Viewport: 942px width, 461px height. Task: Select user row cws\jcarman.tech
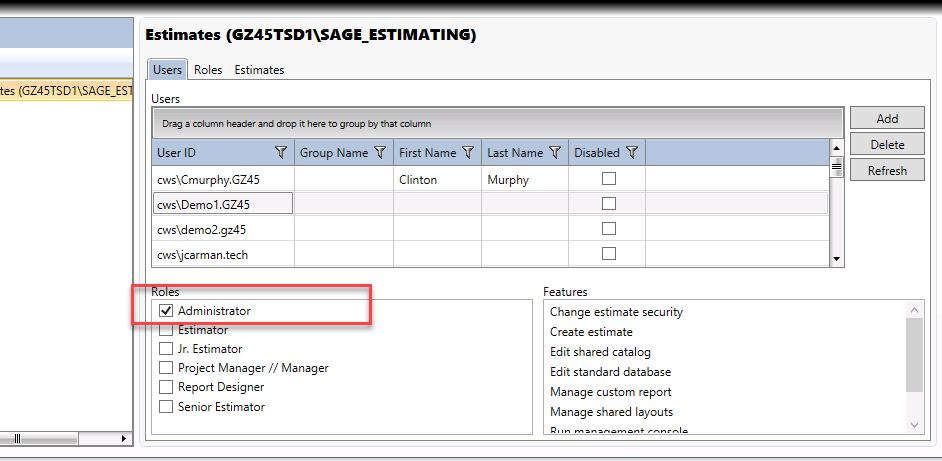click(x=490, y=255)
